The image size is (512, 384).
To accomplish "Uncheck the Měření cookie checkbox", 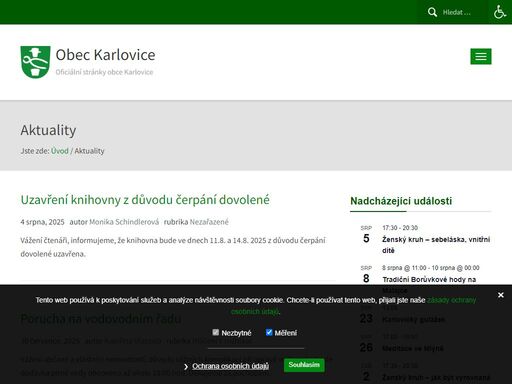I will click(x=269, y=332).
